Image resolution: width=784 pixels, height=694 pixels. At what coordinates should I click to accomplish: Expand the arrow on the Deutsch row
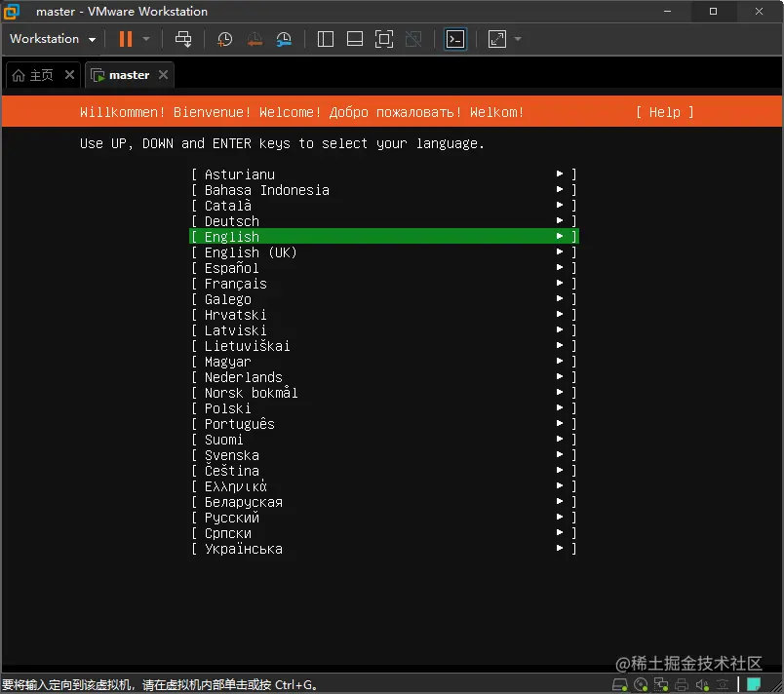pyautogui.click(x=560, y=220)
